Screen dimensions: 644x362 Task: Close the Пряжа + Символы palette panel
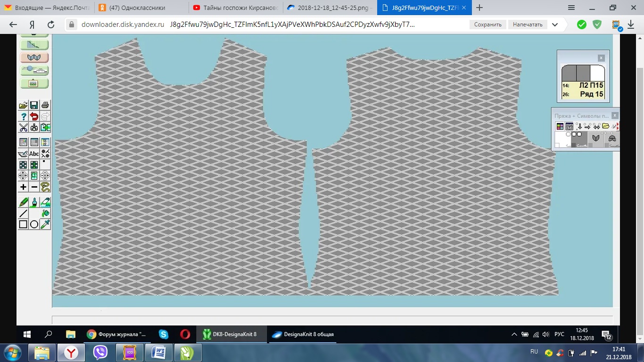615,115
